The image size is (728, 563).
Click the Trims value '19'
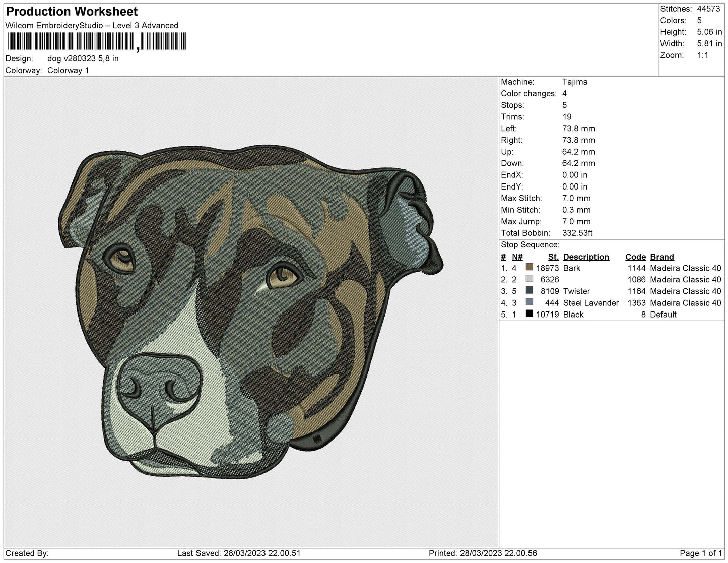tap(567, 116)
